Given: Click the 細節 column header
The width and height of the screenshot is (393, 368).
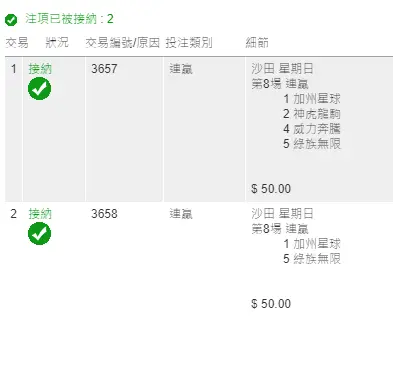Looking at the screenshot, I should point(257,43).
